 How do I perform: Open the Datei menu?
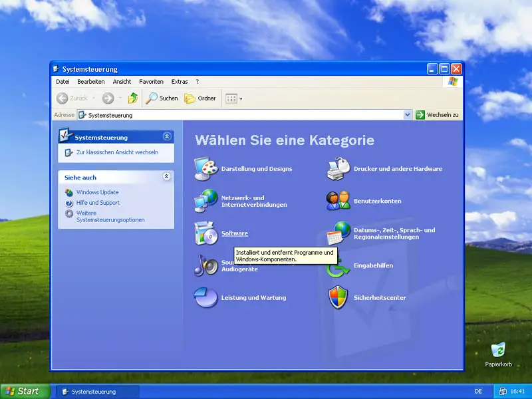point(63,82)
